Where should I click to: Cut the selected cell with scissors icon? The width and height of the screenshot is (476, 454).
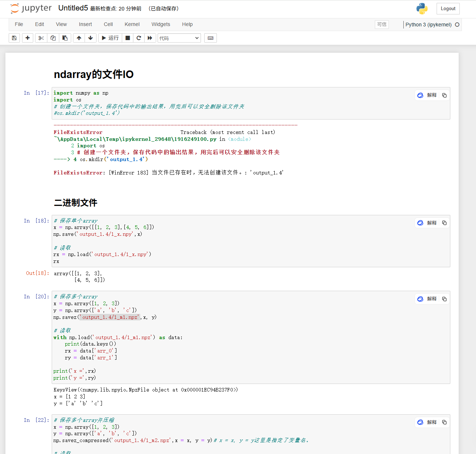[41, 38]
